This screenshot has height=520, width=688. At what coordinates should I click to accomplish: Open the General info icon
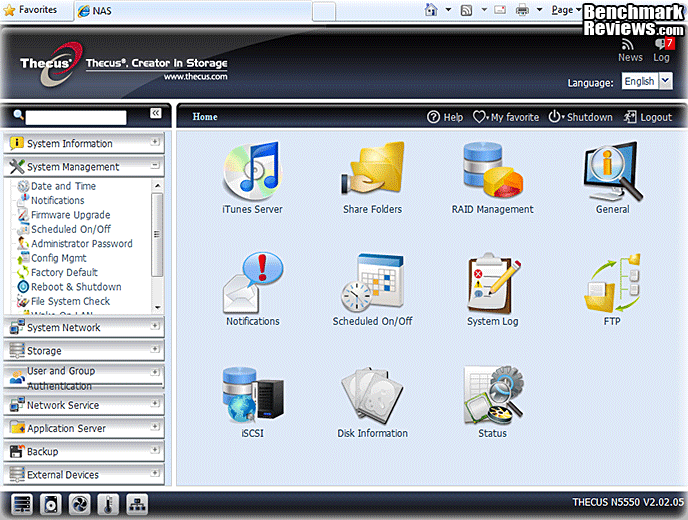tap(613, 171)
